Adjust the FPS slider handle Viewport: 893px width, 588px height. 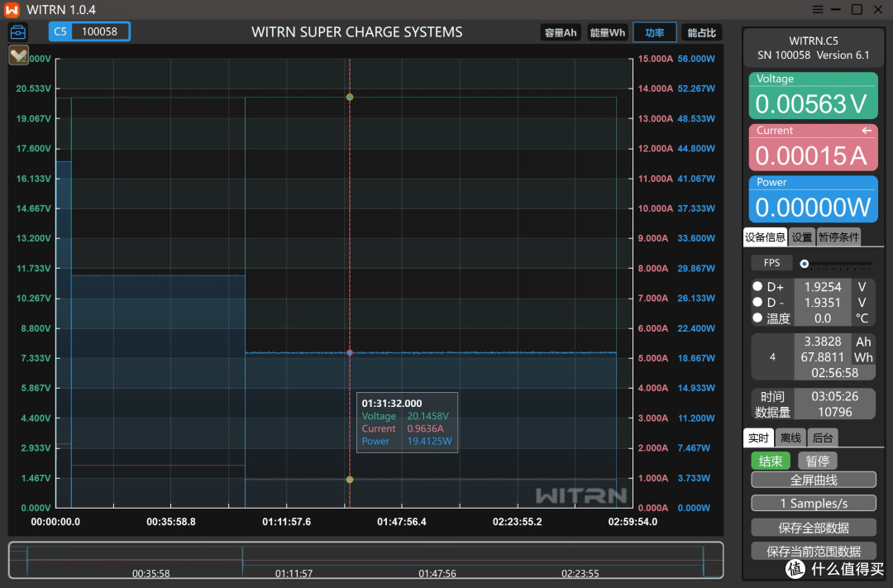point(805,264)
